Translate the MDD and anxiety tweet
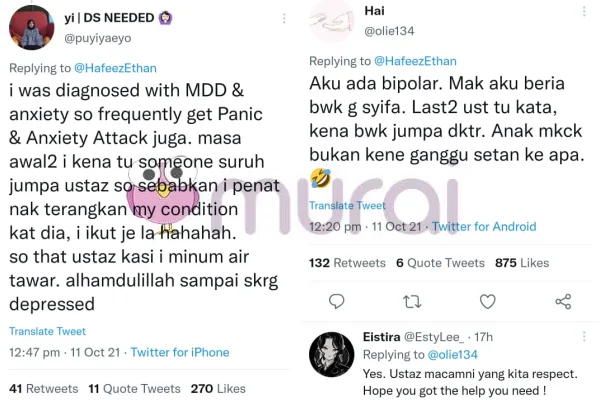The image size is (600, 400). tap(47, 331)
